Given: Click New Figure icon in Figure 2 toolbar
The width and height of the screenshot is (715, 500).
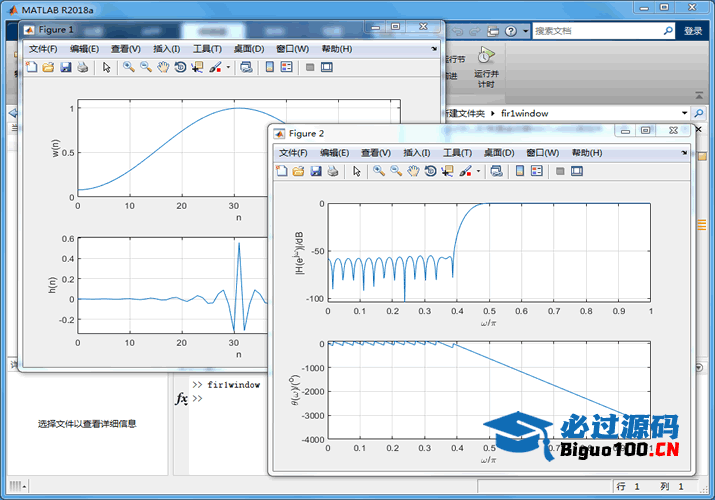Looking at the screenshot, I should pyautogui.click(x=282, y=171).
